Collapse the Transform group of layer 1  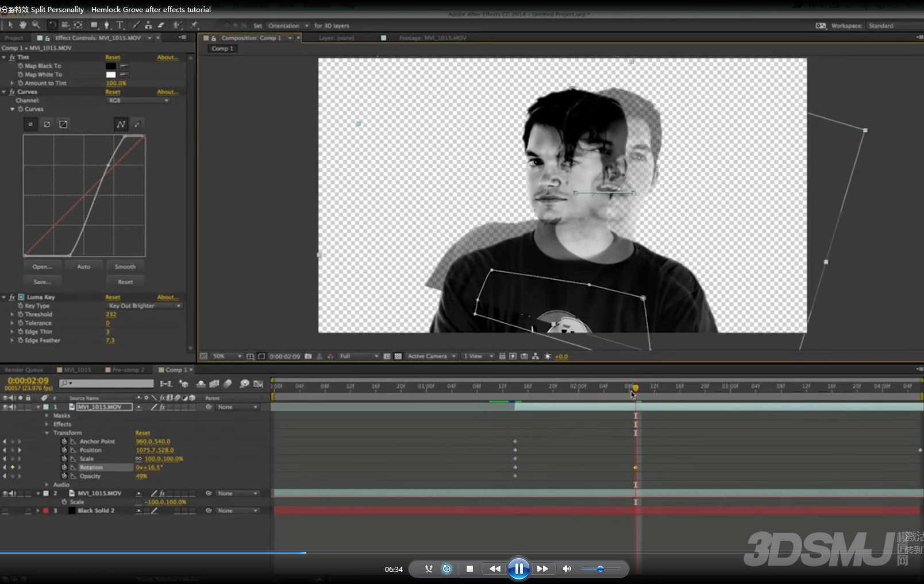click(x=47, y=433)
